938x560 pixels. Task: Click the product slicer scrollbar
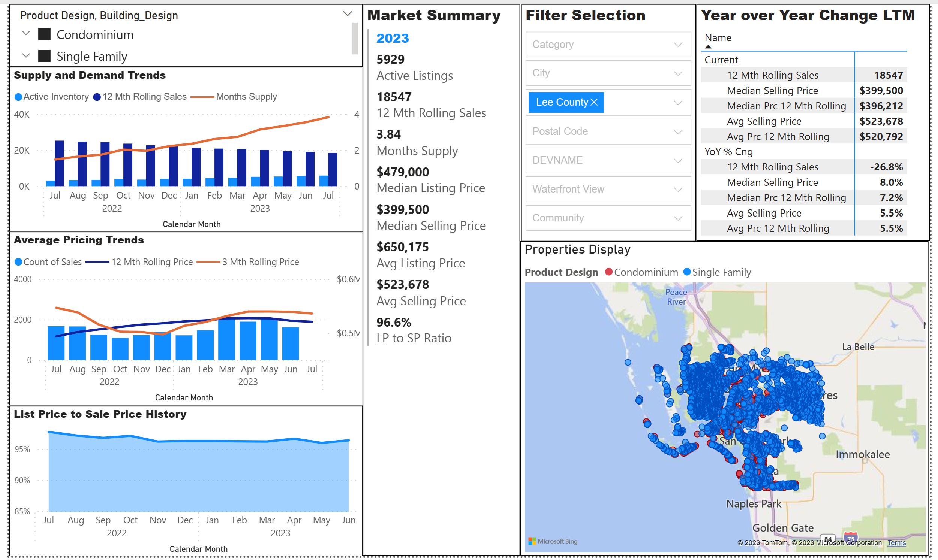(355, 39)
